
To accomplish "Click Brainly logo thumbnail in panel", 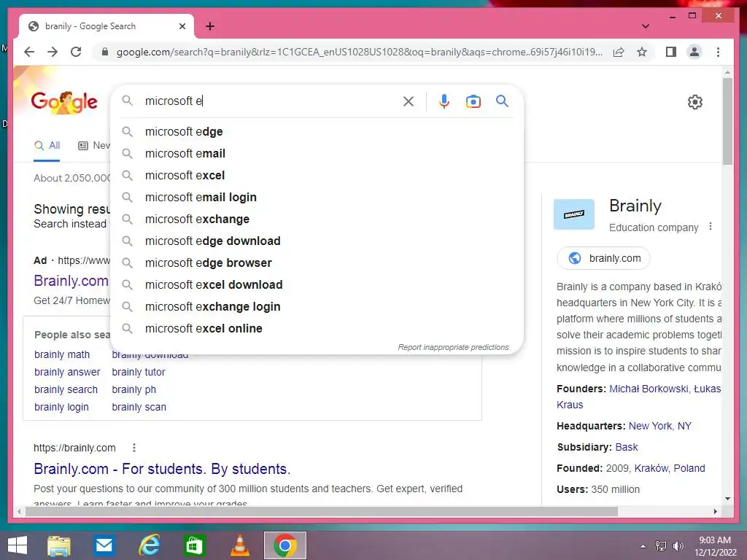I will click(574, 214).
